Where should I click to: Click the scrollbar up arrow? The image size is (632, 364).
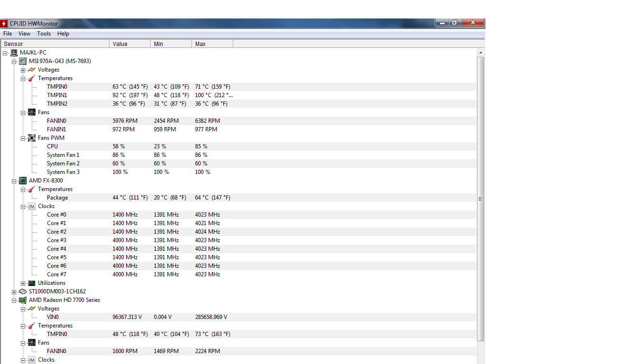click(481, 53)
